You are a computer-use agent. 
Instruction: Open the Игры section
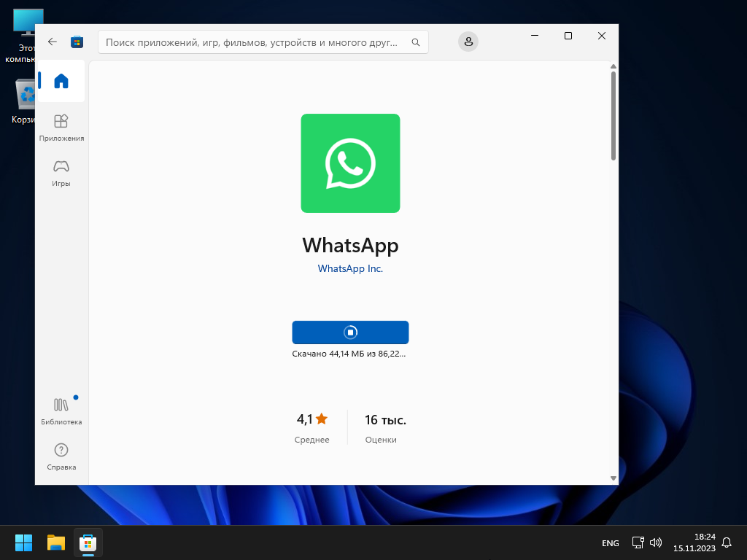coord(61,173)
